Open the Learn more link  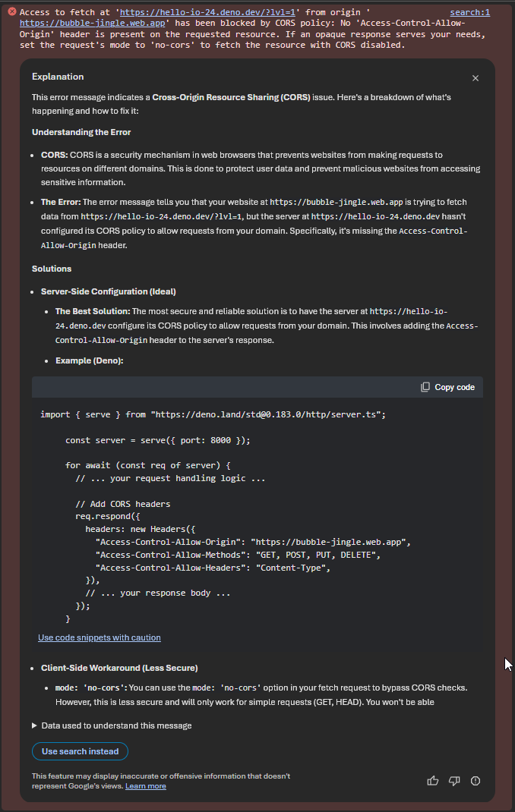tap(146, 786)
